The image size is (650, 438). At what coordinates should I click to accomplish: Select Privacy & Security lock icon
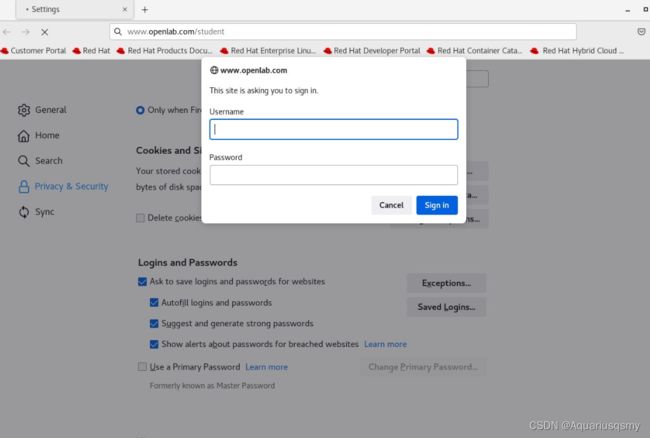[24, 186]
